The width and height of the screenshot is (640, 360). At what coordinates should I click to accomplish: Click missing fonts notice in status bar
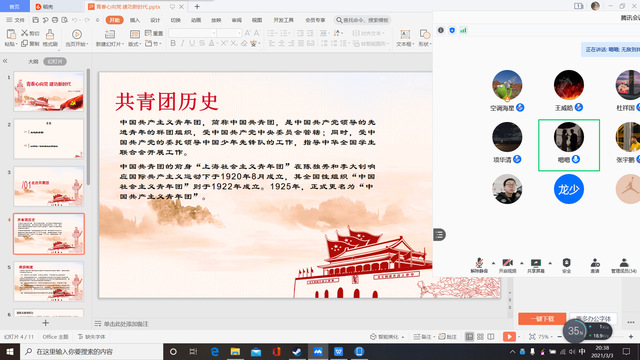(92, 337)
